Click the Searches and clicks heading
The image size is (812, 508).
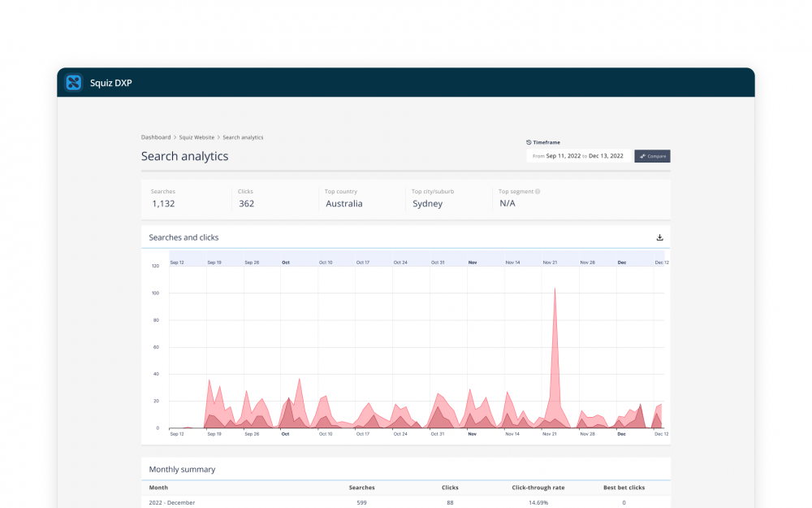(184, 237)
